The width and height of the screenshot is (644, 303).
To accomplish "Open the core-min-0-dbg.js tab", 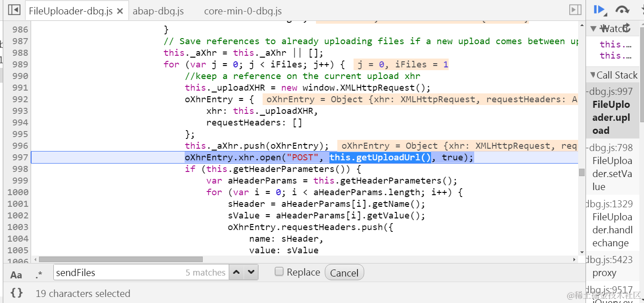I will [x=243, y=11].
